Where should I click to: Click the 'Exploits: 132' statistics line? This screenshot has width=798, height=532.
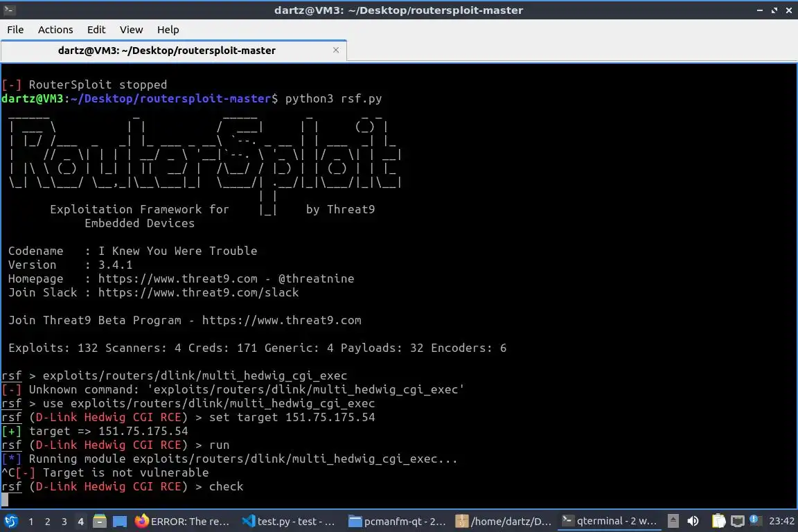257,348
